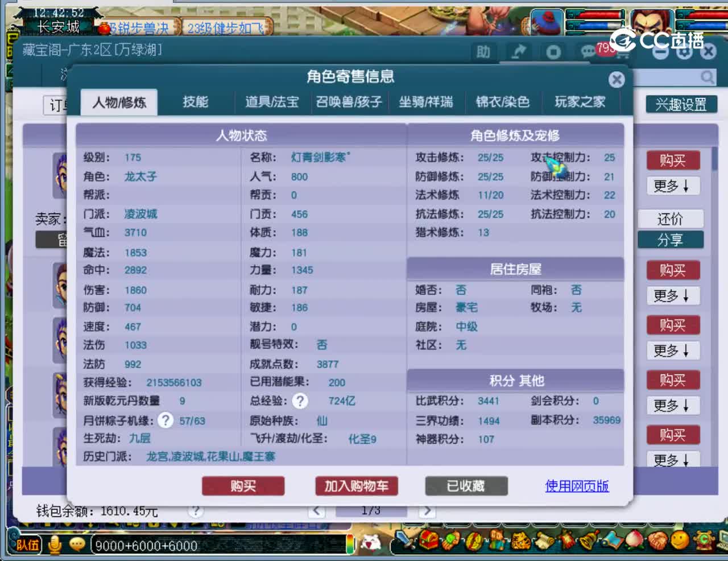Click question mark next to wallet balance
Viewport: 728px width, 561px height.
195,510
